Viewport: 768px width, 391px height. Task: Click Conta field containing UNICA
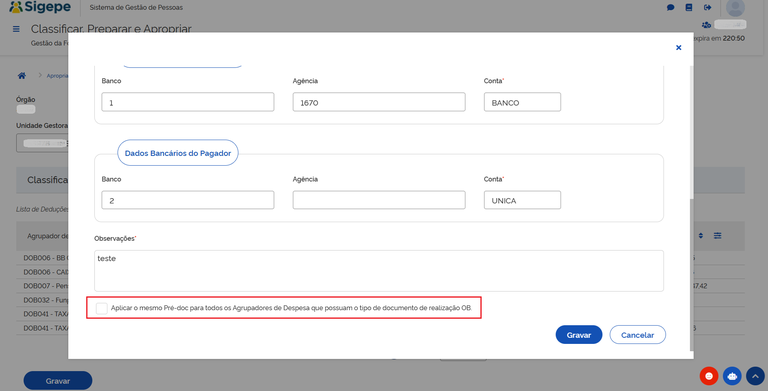(x=522, y=200)
